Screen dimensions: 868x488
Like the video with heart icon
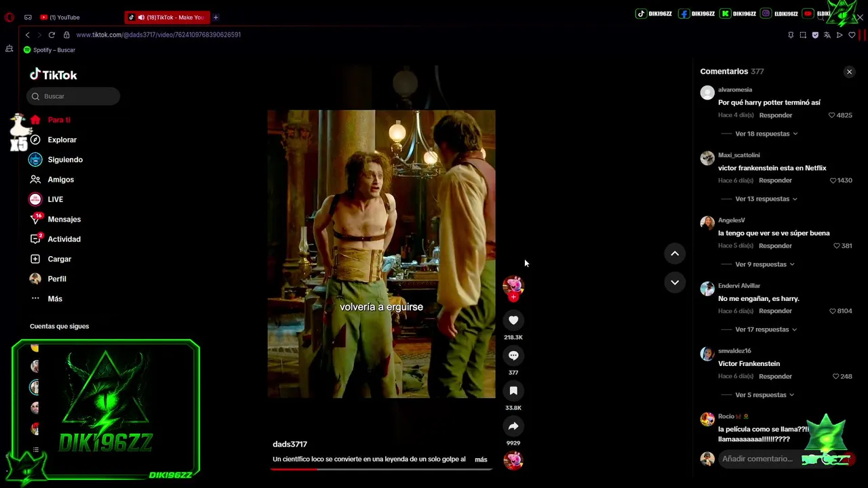513,320
